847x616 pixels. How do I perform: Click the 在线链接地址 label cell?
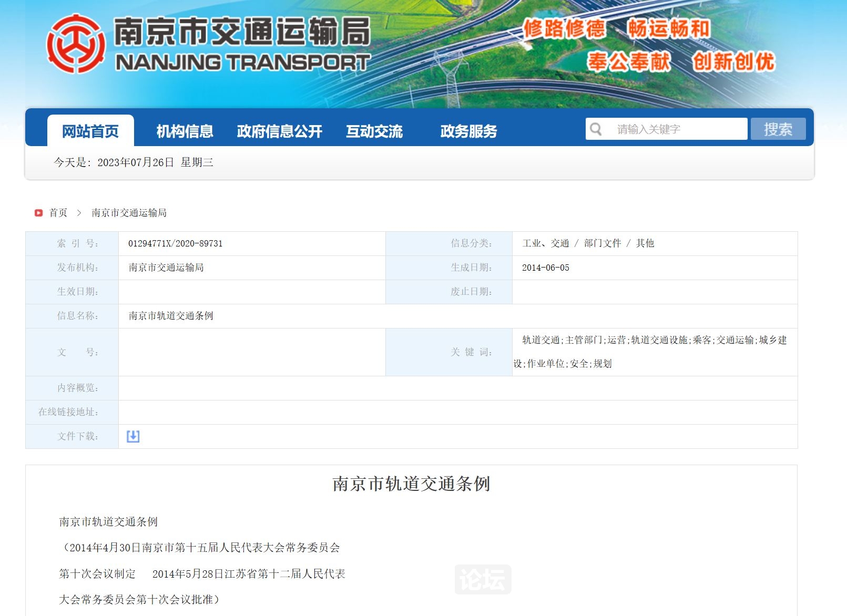(72, 412)
